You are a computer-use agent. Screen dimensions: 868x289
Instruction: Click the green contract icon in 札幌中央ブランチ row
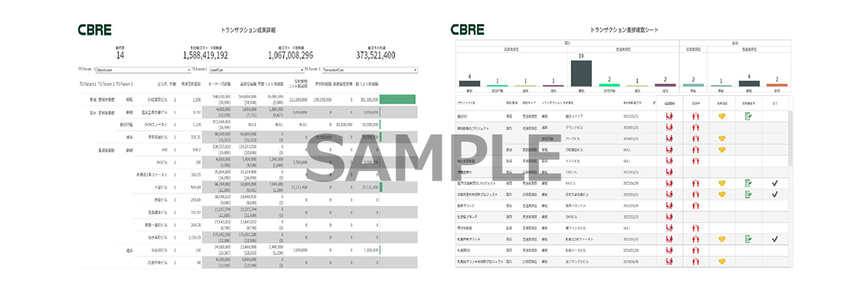(748, 238)
